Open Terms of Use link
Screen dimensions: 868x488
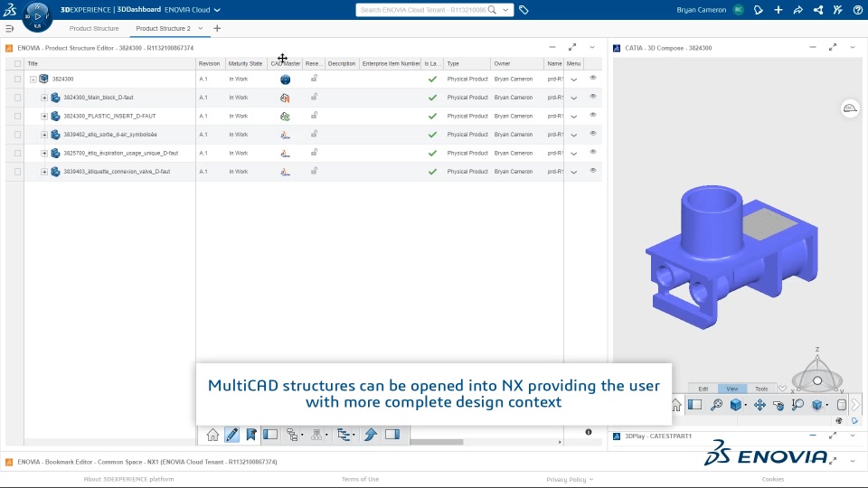[361, 479]
